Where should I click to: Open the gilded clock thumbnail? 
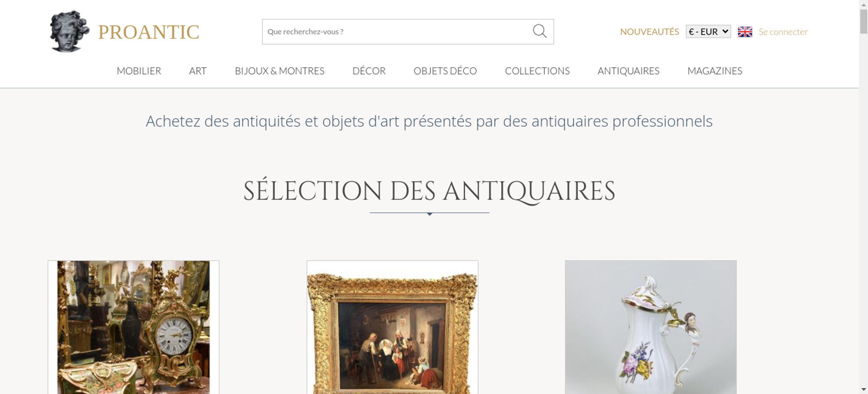coord(133,327)
